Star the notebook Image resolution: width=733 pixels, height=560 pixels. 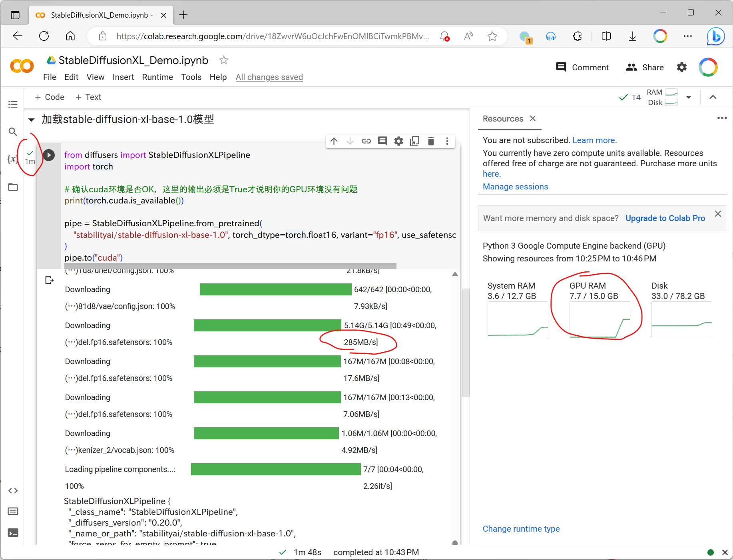[x=224, y=60]
